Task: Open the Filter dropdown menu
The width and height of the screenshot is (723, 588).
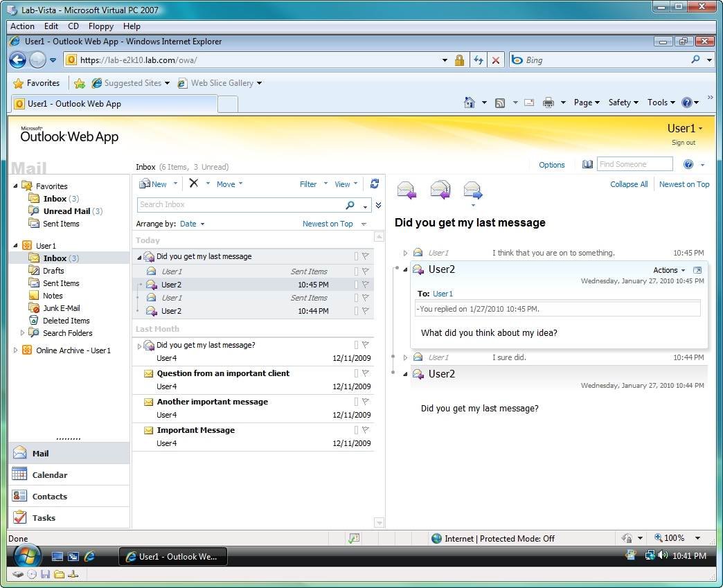Action: 313,184
